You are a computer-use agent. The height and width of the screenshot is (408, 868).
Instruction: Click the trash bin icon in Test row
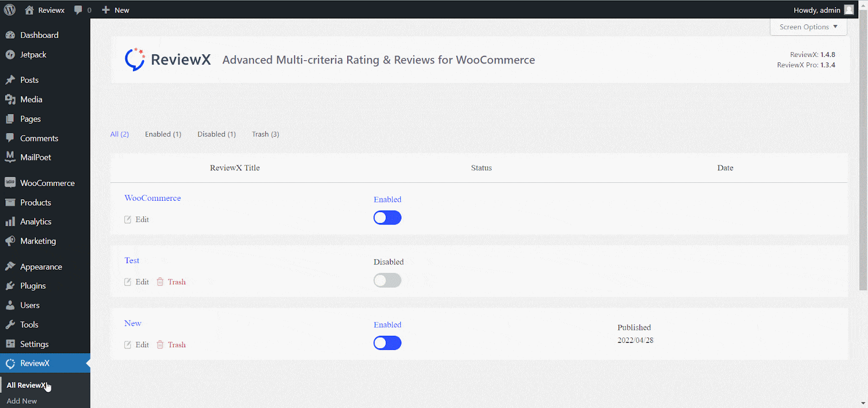pyautogui.click(x=160, y=282)
